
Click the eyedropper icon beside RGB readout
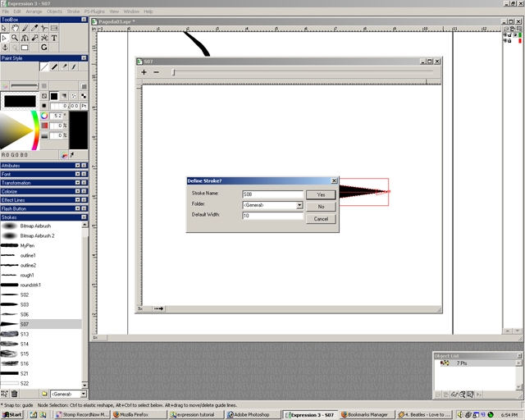(x=72, y=155)
